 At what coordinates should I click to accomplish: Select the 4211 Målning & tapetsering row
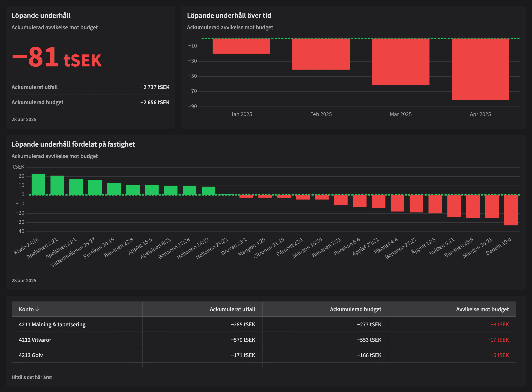click(x=52, y=324)
